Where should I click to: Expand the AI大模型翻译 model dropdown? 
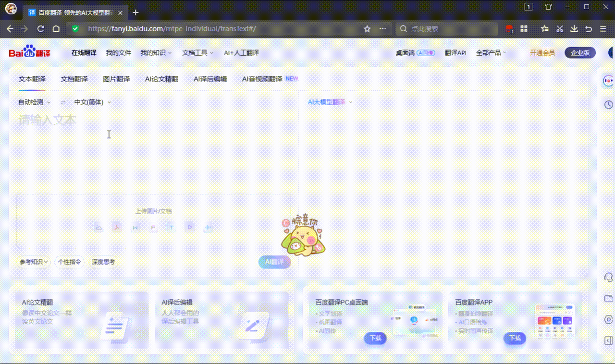tap(330, 102)
